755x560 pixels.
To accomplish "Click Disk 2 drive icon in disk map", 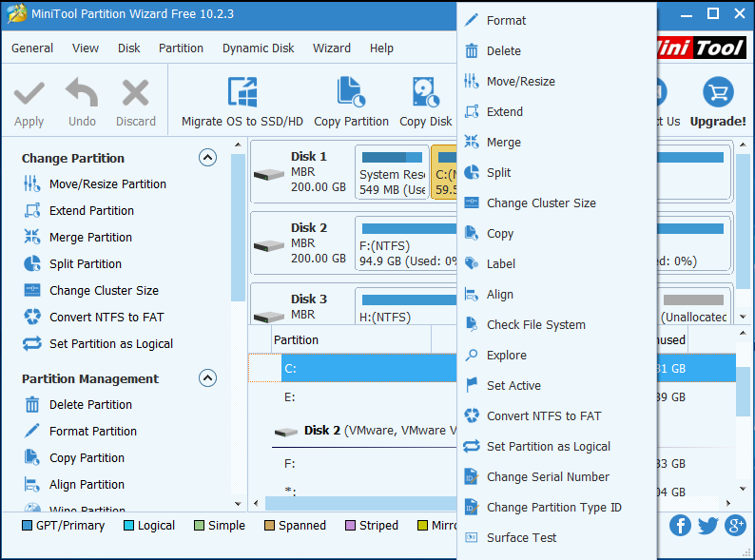I will (269, 245).
